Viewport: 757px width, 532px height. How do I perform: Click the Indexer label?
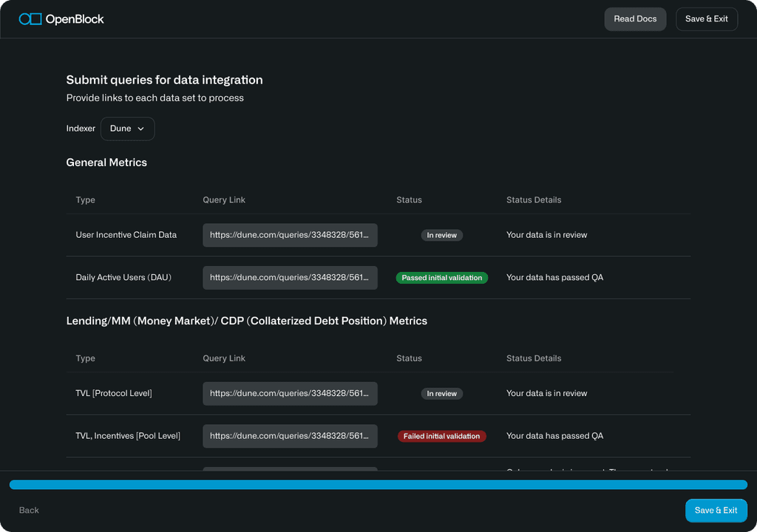coord(81,129)
